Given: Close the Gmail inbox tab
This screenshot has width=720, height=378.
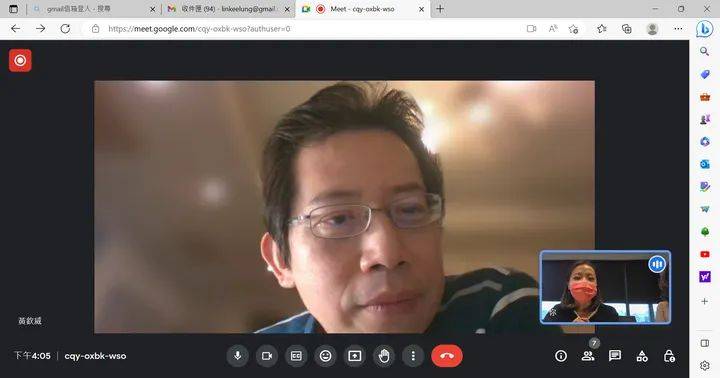Looking at the screenshot, I should click(x=287, y=9).
